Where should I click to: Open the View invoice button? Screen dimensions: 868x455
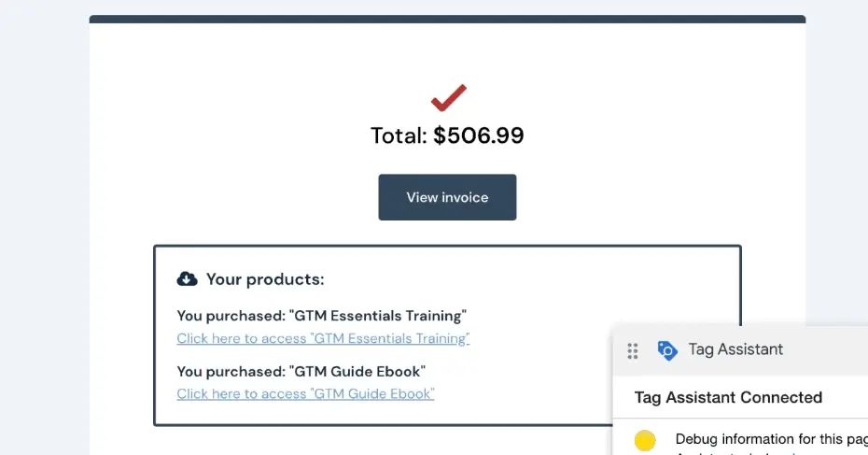tap(447, 197)
